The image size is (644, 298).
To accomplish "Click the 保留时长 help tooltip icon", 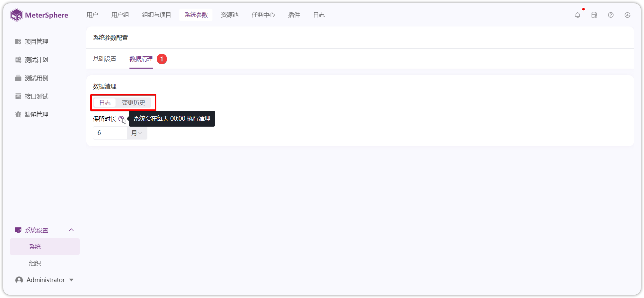I will 121,119.
